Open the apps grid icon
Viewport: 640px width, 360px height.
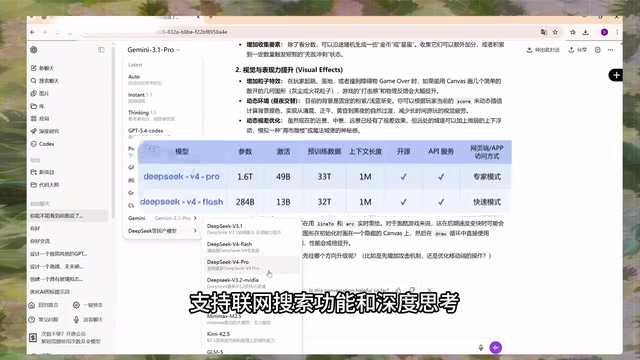coord(33,119)
